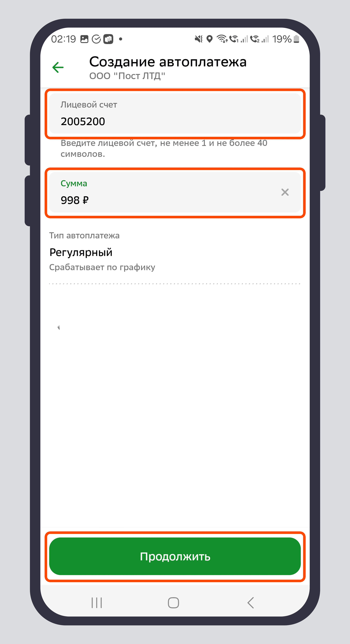350x644 pixels.
Task: Clear the Сумма field with X
Action: point(285,192)
